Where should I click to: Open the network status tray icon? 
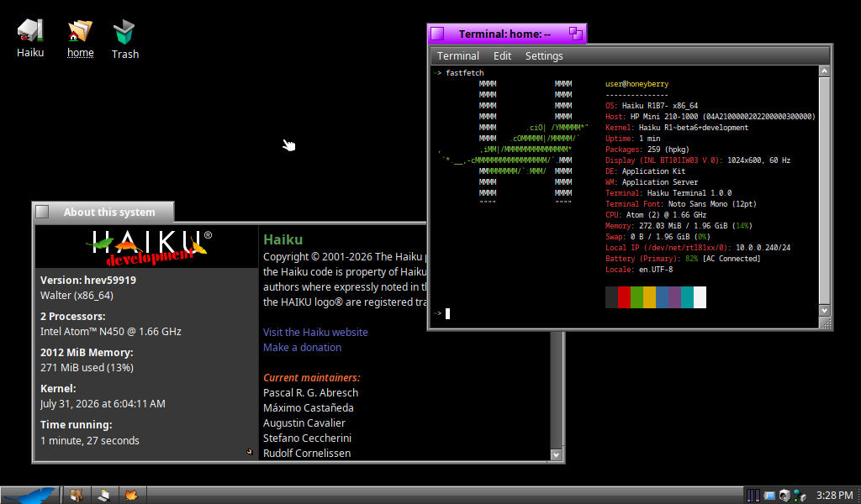[800, 496]
